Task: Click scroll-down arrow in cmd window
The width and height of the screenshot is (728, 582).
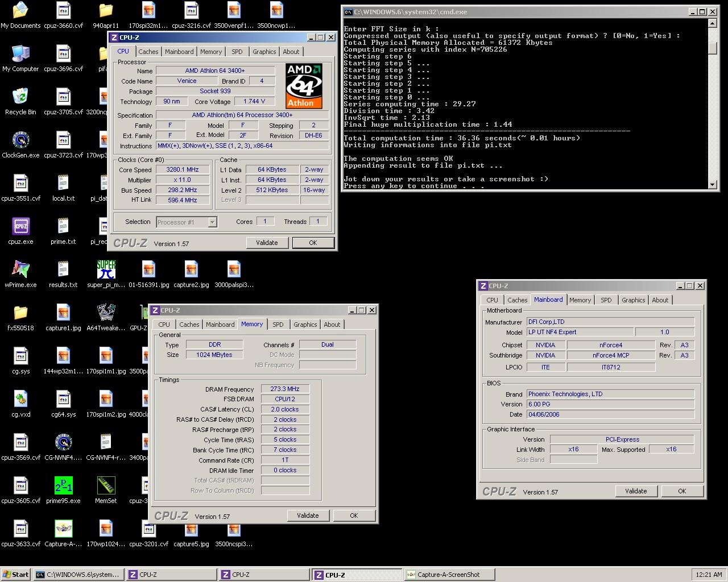Action: (x=713, y=185)
